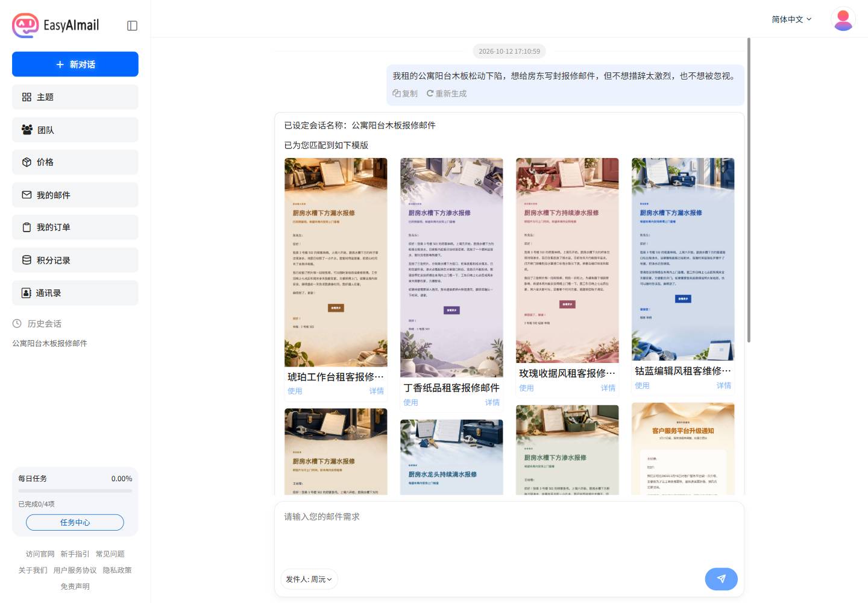This screenshot has height=603, width=868.
Task: Click the 我的订单 clipboard icon
Action: 27,227
